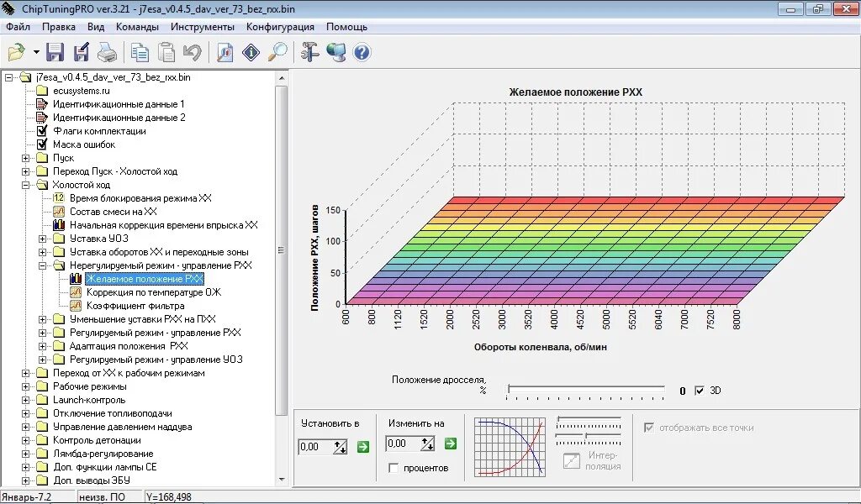
Task: Open the Команды menu
Action: (x=137, y=27)
